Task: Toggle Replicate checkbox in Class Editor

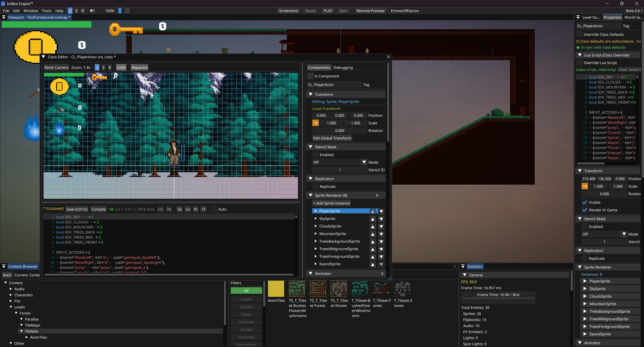Action: point(315,187)
